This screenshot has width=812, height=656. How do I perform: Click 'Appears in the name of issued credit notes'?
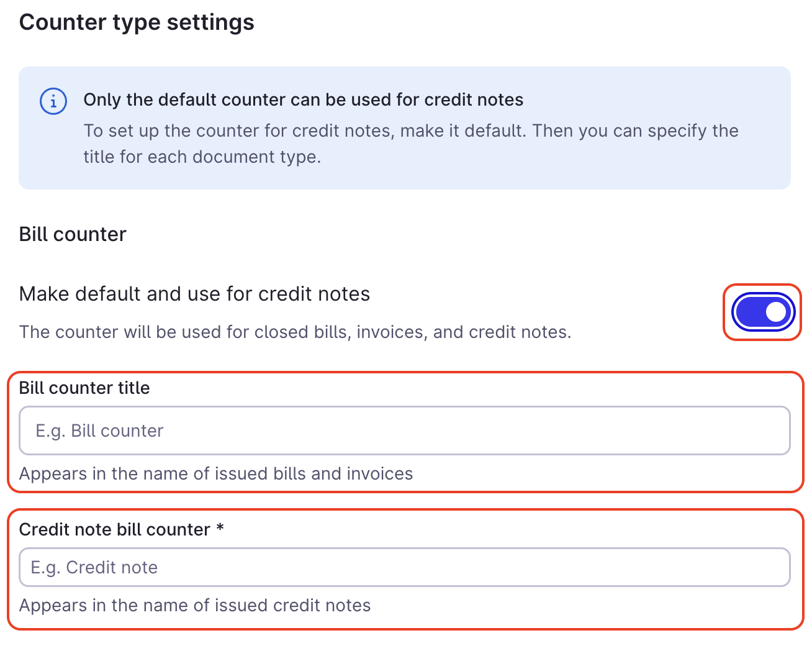pos(194,605)
